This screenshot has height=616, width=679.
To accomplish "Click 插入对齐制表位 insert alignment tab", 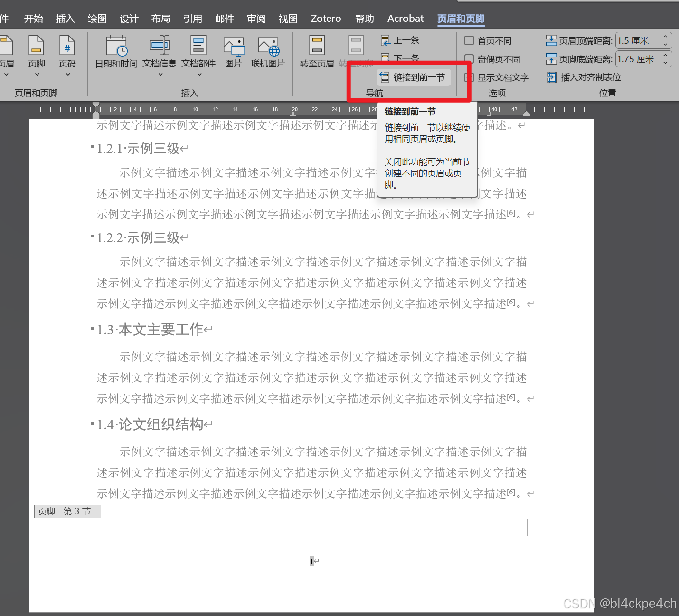I will (585, 77).
